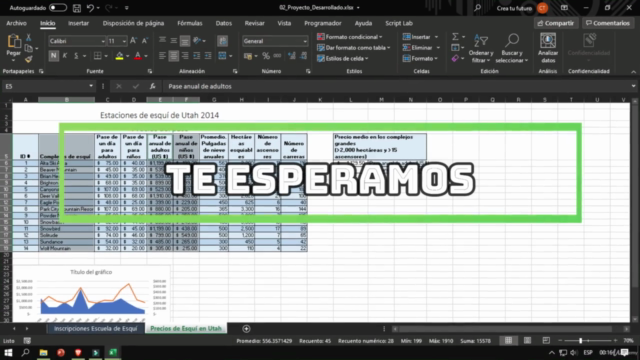The image size is (640, 360).
Task: Click the zoom slider handle
Action: coord(580,340)
